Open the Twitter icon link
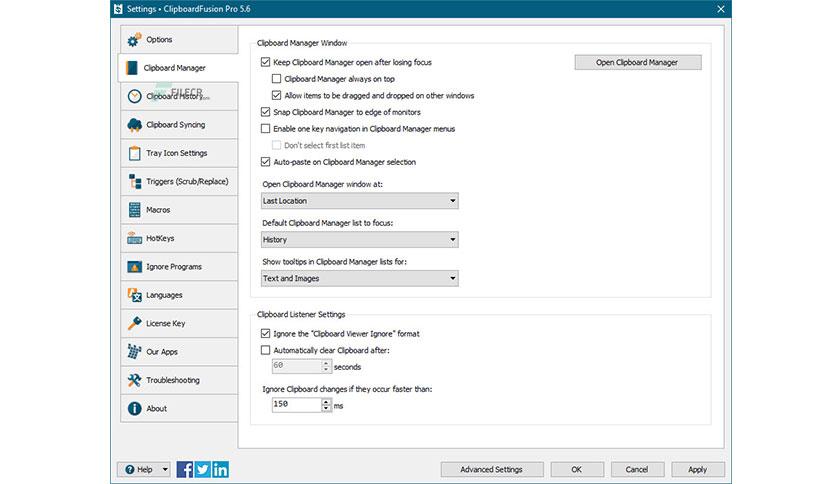 [x=202, y=469]
